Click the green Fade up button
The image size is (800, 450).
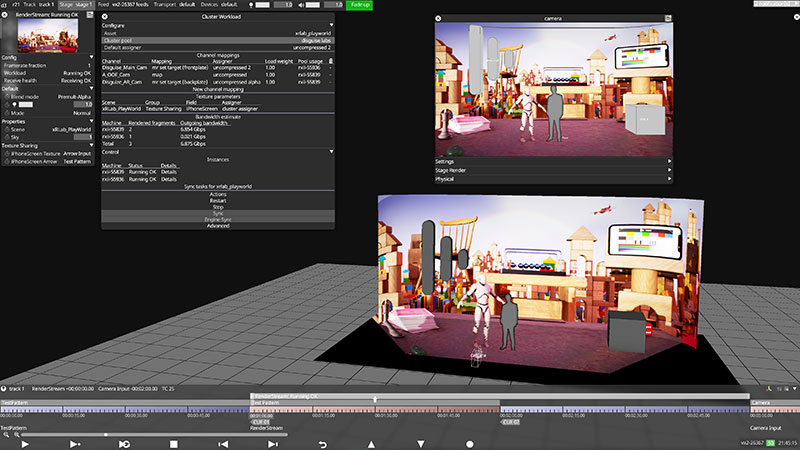(360, 5)
